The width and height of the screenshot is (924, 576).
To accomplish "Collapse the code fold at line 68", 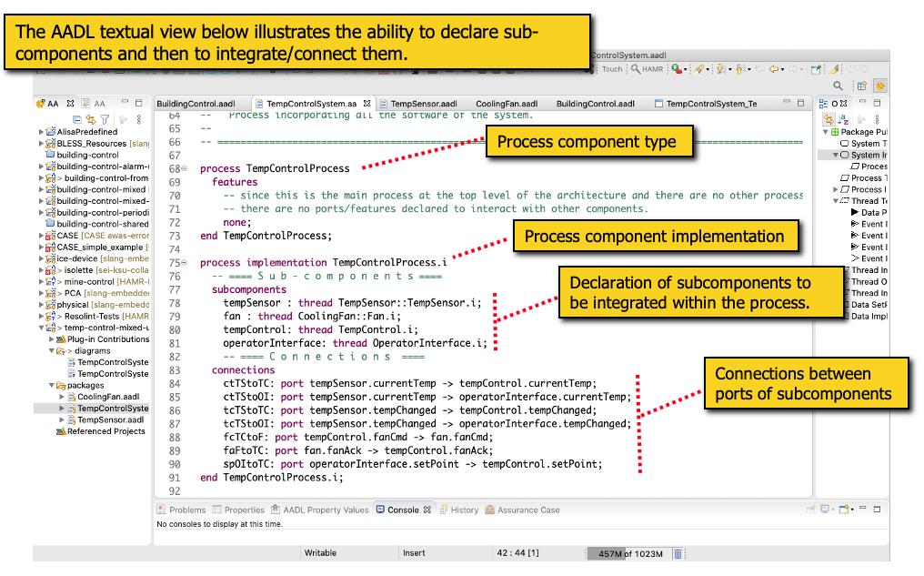I will coord(186,169).
